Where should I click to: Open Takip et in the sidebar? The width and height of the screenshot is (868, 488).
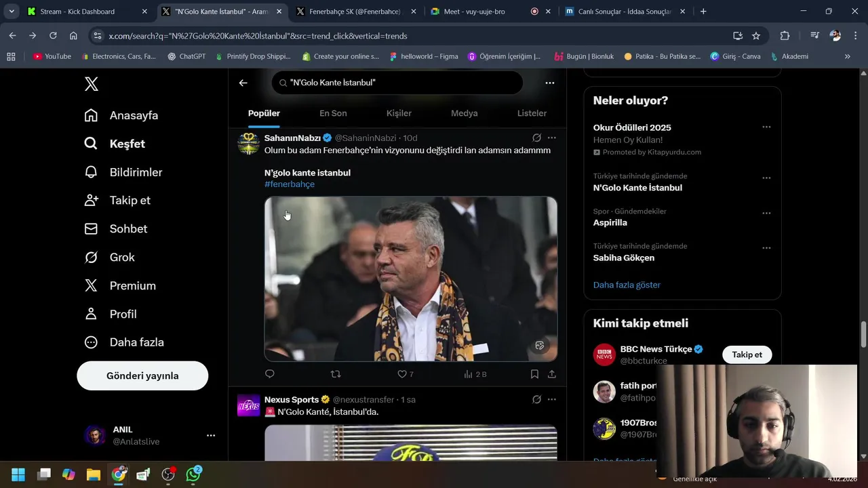pos(117,201)
